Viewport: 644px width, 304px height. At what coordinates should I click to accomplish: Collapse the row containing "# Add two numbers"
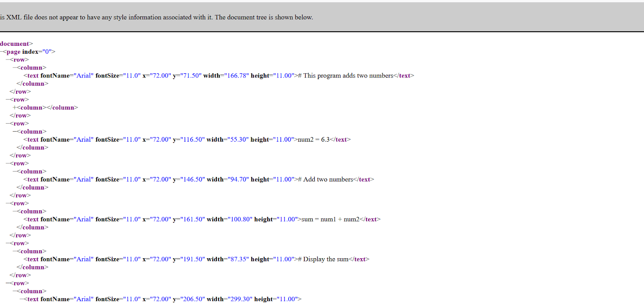pyautogui.click(x=8, y=164)
